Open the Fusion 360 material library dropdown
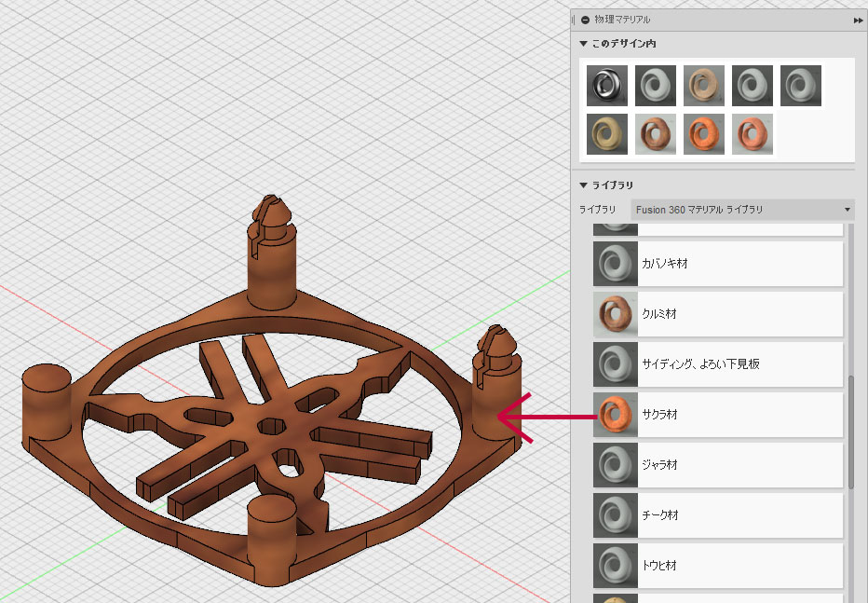The image size is (868, 603). tap(742, 210)
